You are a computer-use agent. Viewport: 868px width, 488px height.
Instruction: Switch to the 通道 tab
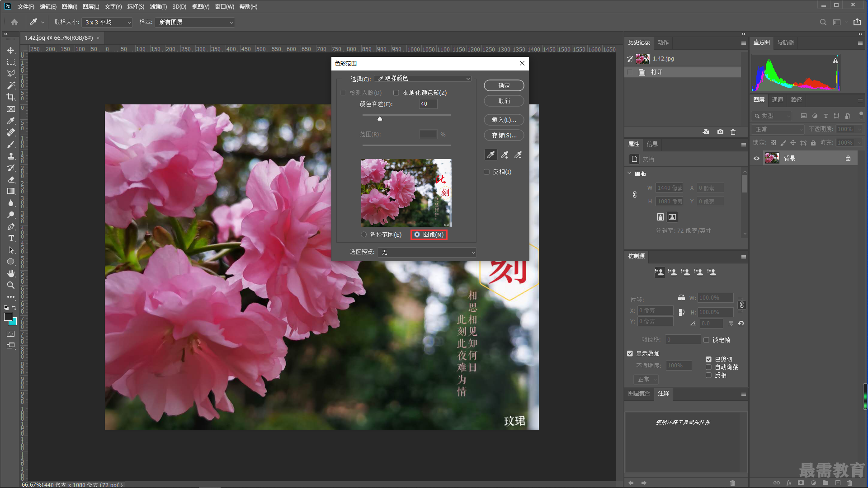[778, 100]
